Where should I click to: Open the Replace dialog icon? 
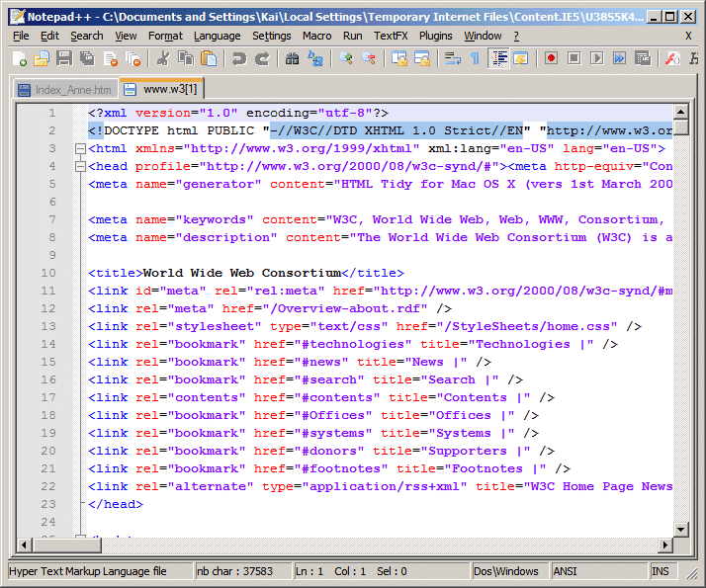point(315,58)
